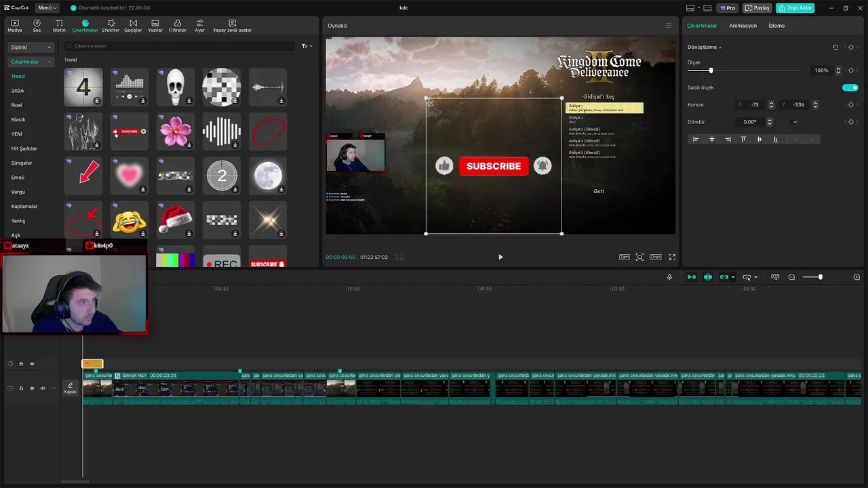Choose the pink flower sticker
This screenshot has height=488, width=868.
click(176, 131)
